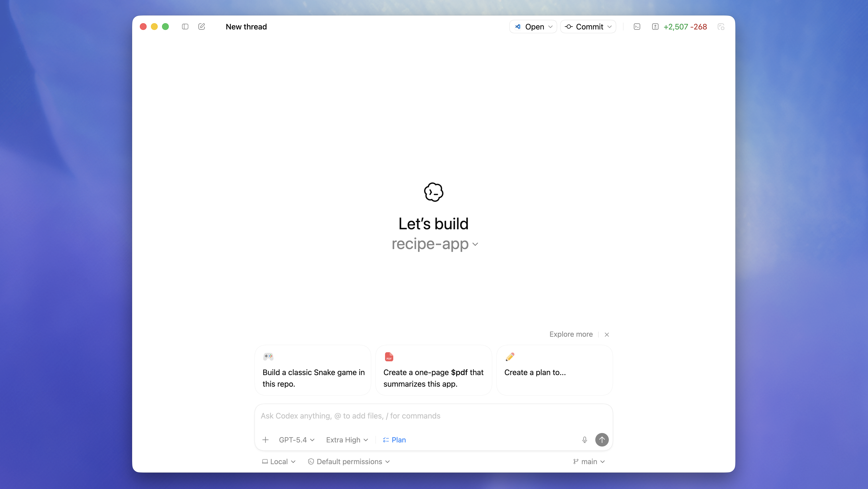
Task: Click the screenshot capture icon at top right
Action: 721,27
